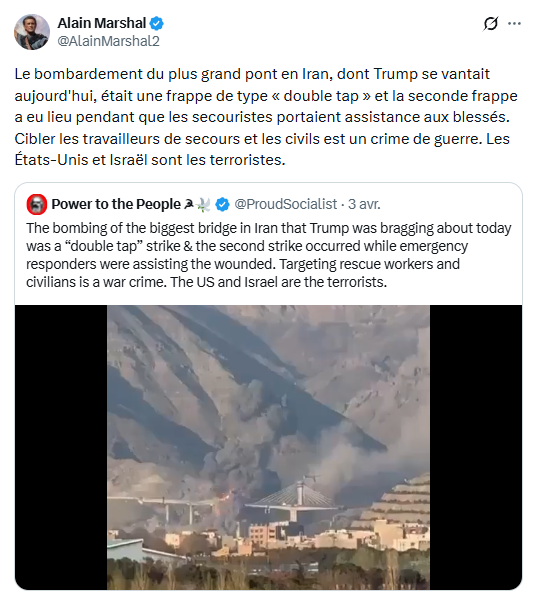Open the quoted English tweet text
538x597 pixels.
pos(268,255)
